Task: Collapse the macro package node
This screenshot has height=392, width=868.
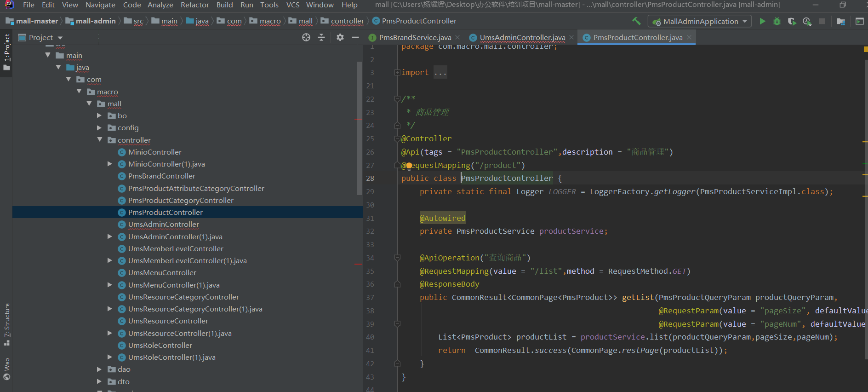Action: point(79,92)
